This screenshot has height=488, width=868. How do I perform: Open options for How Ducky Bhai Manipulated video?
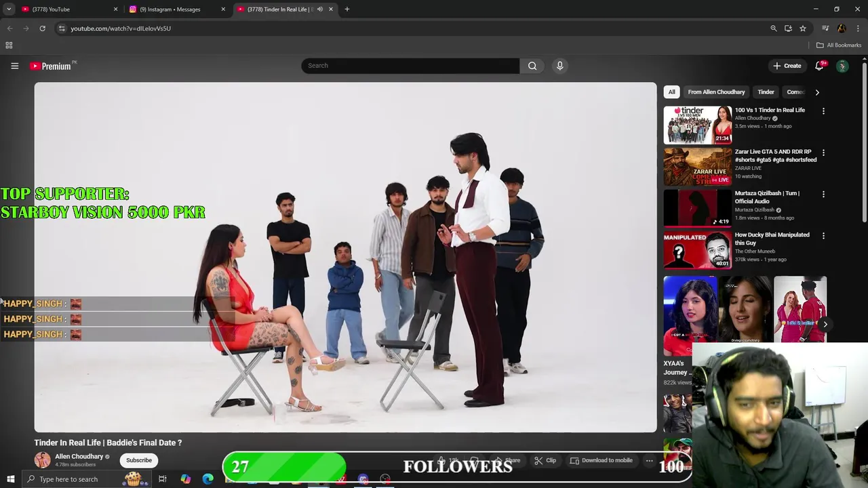tap(823, 236)
